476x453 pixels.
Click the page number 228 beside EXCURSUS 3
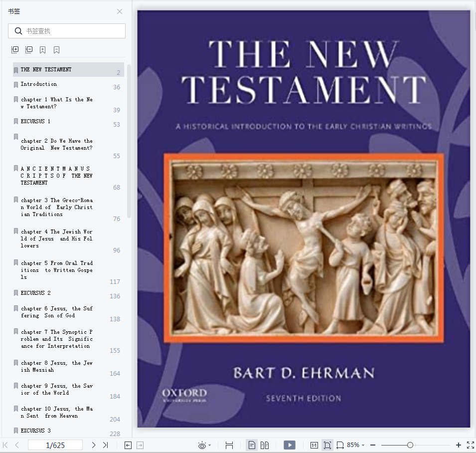(x=115, y=434)
